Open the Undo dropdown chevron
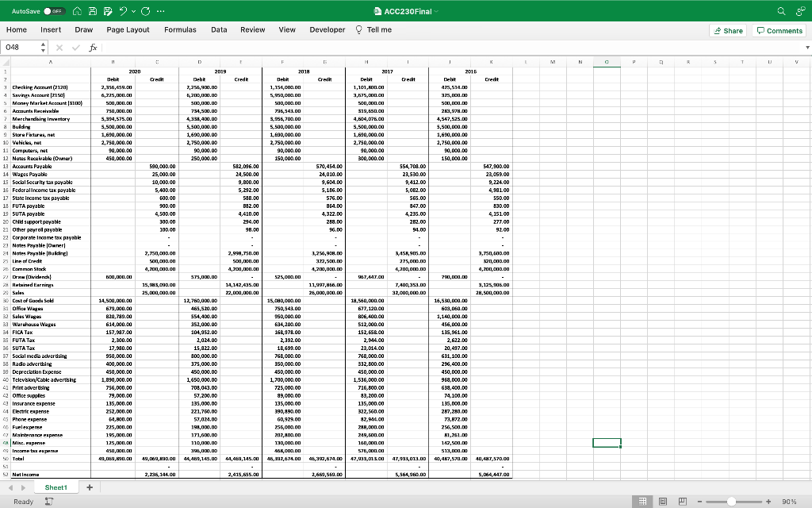The height and width of the screenshot is (508, 812). coord(132,11)
